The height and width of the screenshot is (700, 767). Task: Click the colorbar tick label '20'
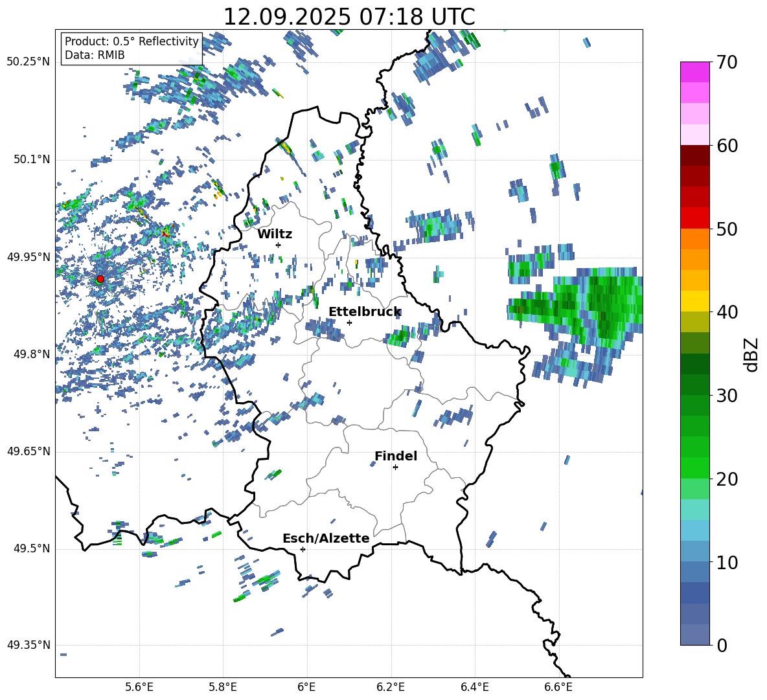pos(727,479)
